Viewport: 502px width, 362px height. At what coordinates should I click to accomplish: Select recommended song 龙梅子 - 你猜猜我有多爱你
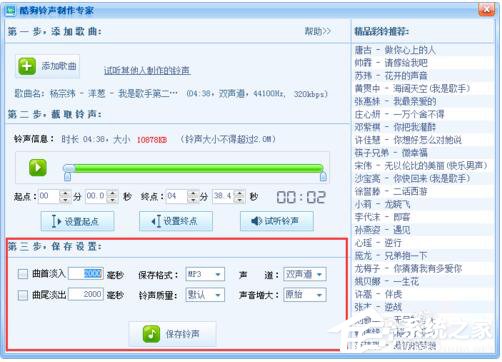(408, 268)
